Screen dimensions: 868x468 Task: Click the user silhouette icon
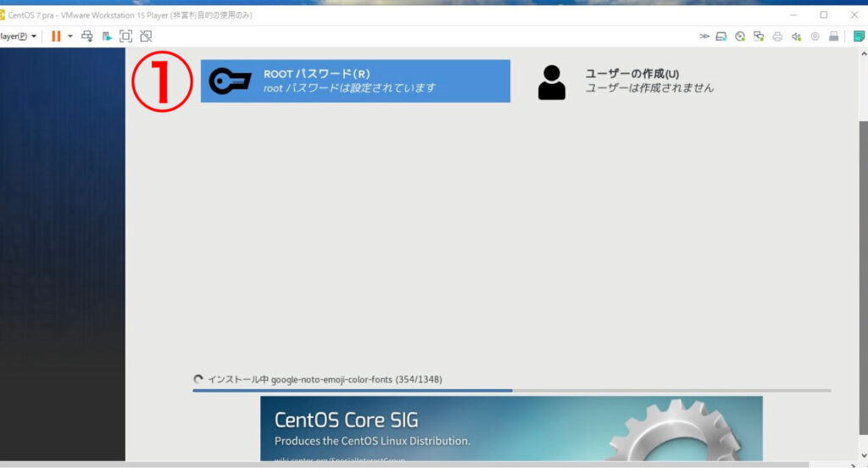coord(552,82)
